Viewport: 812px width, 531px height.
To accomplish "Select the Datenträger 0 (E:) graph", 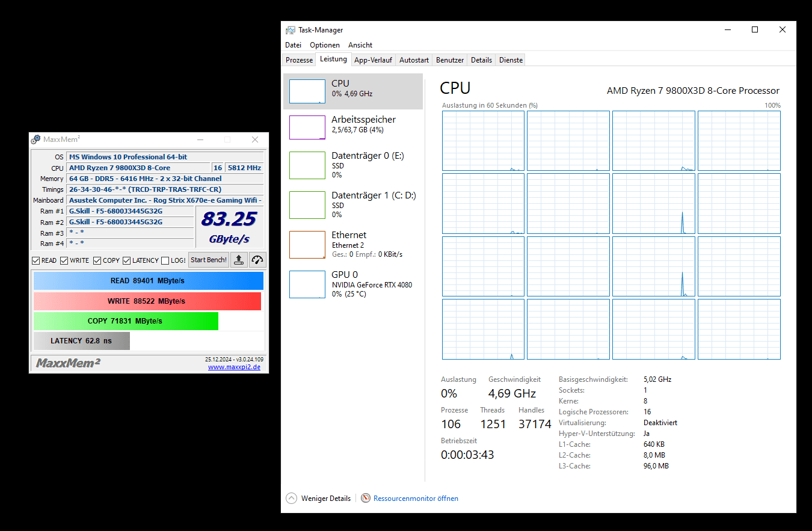I will pyautogui.click(x=307, y=165).
